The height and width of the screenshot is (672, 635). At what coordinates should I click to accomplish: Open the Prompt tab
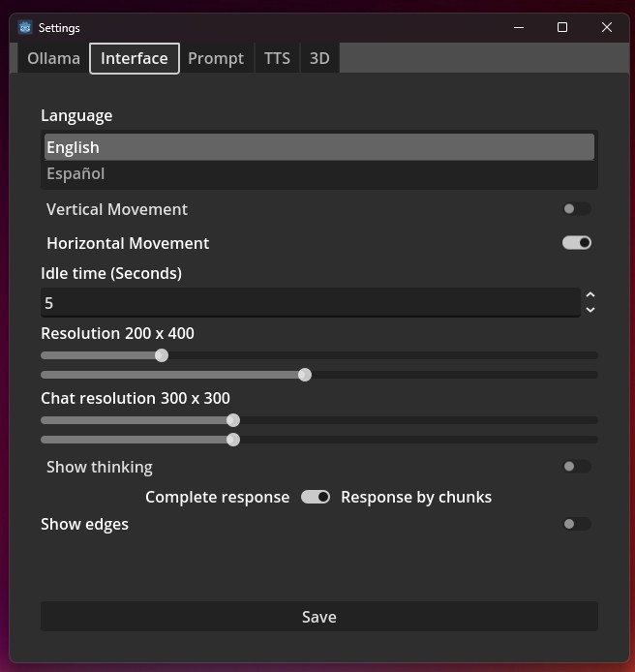pos(216,58)
